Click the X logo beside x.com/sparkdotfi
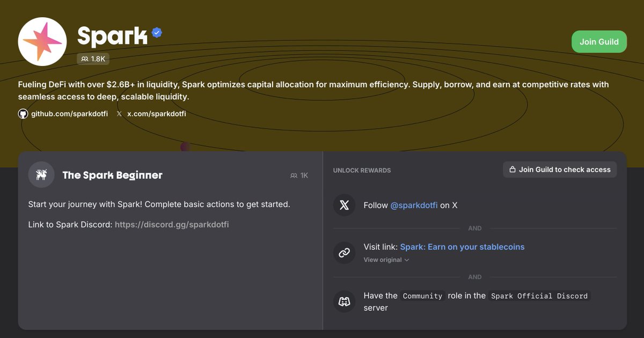This screenshot has width=644, height=338. (x=119, y=114)
